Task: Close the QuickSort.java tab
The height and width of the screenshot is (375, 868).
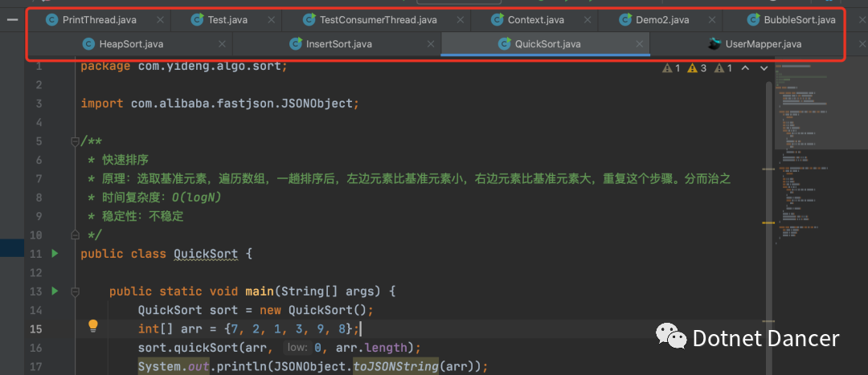Action: tap(640, 43)
